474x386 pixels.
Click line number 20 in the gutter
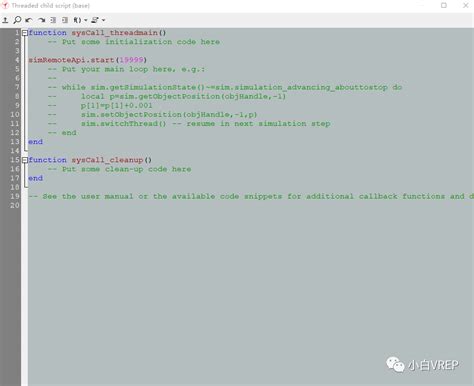click(x=15, y=205)
